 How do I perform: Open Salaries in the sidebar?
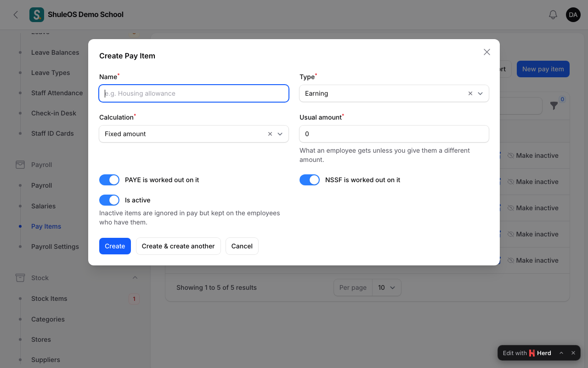43,206
